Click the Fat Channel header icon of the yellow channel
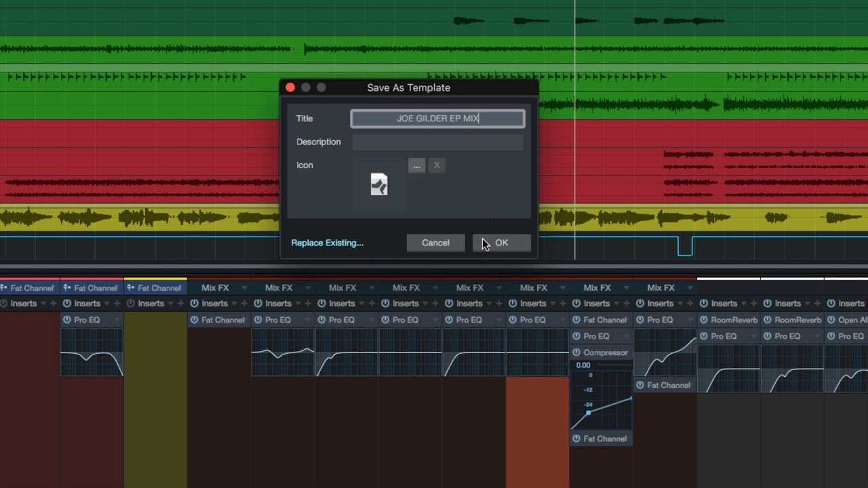This screenshot has height=488, width=868. [131, 288]
